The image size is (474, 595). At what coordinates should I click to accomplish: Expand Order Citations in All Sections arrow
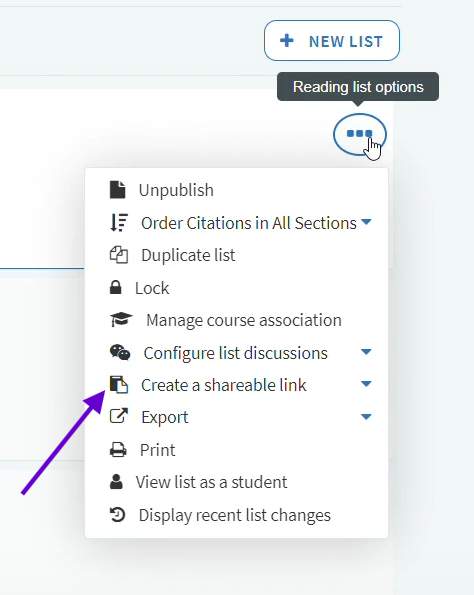[x=366, y=222]
